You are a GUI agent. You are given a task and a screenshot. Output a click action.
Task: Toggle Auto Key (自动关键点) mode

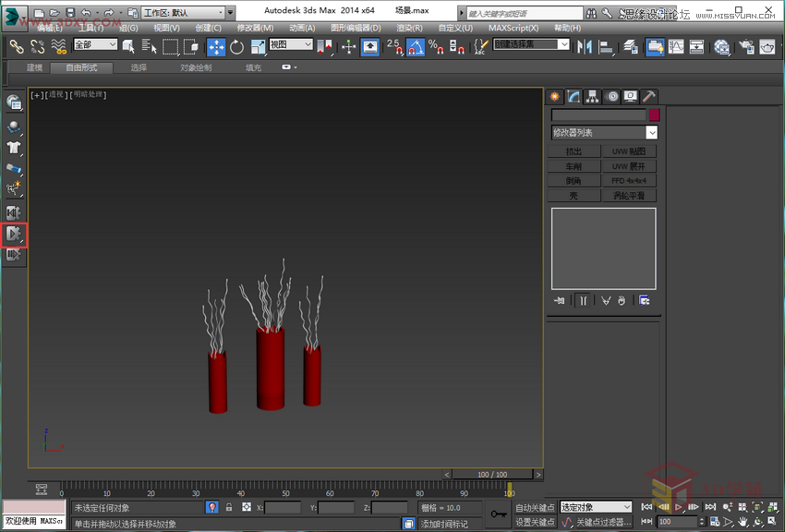(x=535, y=508)
